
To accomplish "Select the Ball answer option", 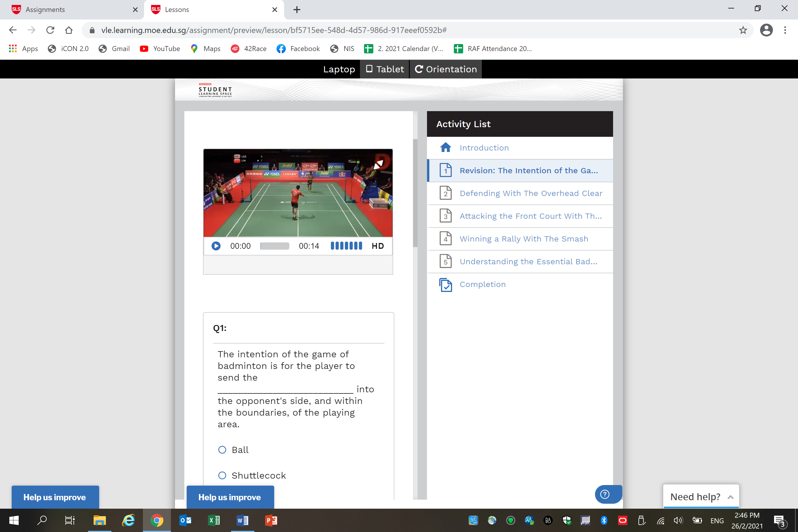I will click(222, 450).
